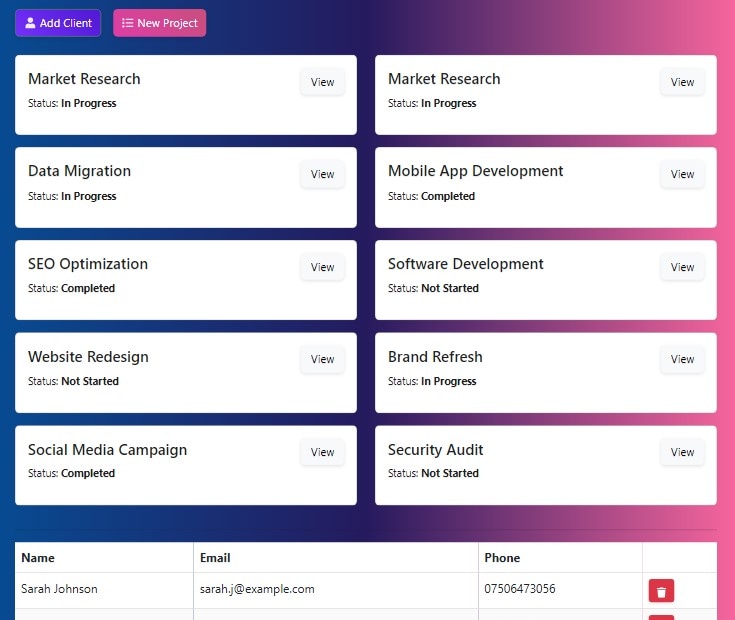Image resolution: width=735 pixels, height=620 pixels.
Task: Select the phone number 07506473056
Action: click(520, 589)
